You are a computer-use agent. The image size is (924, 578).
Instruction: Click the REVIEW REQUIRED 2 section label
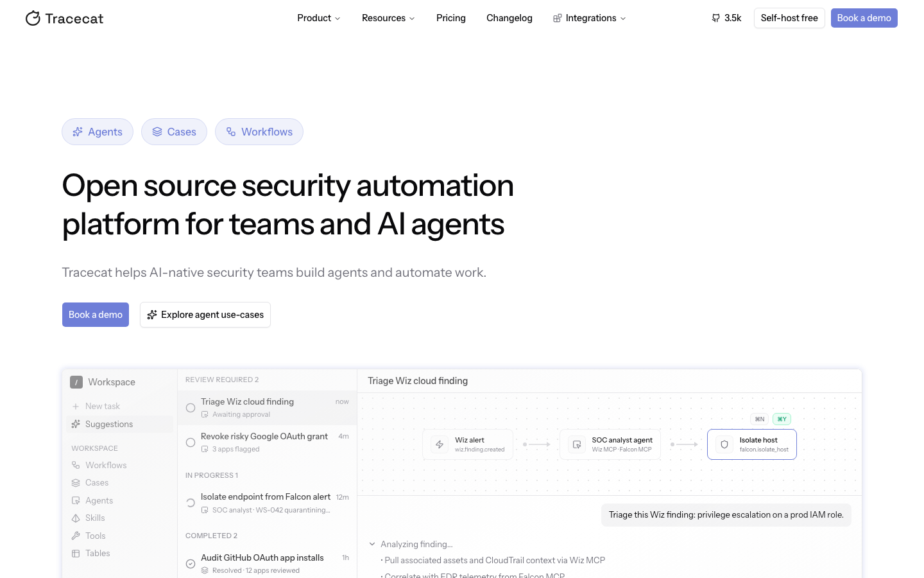tap(222, 380)
